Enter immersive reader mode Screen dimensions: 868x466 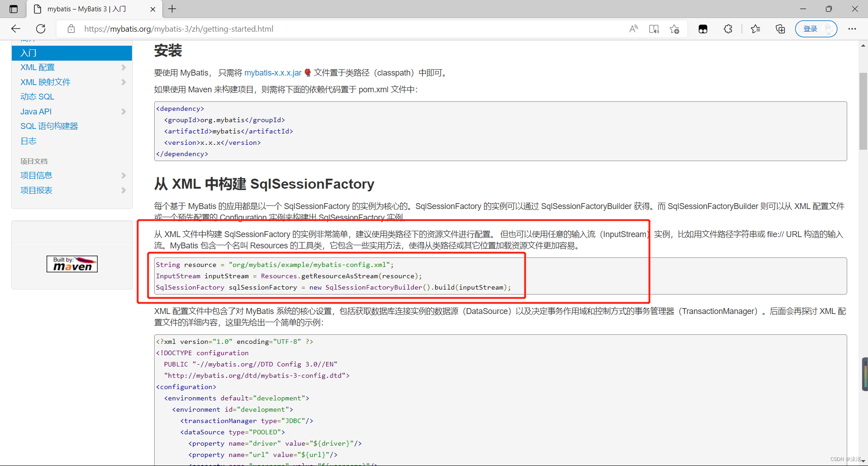click(654, 29)
